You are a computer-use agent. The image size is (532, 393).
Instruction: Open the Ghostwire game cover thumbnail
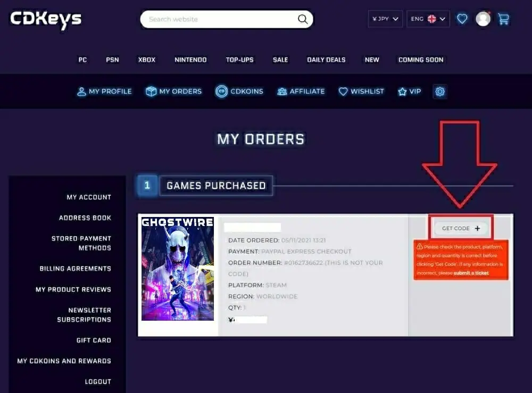point(178,269)
